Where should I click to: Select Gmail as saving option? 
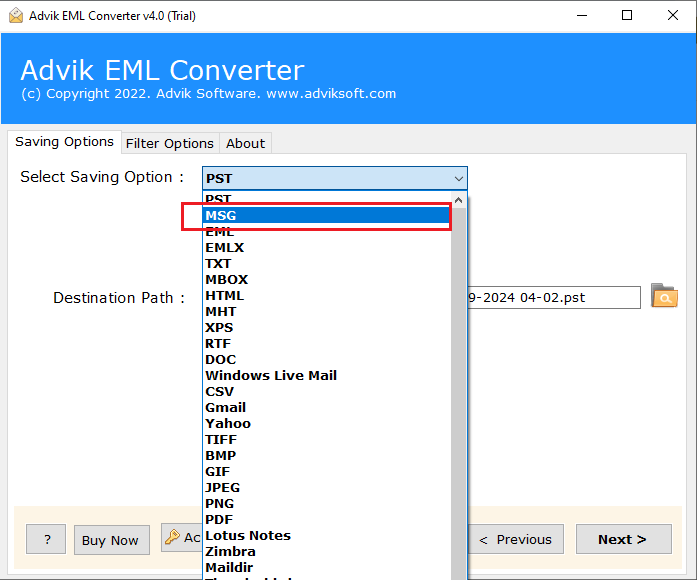(x=327, y=408)
